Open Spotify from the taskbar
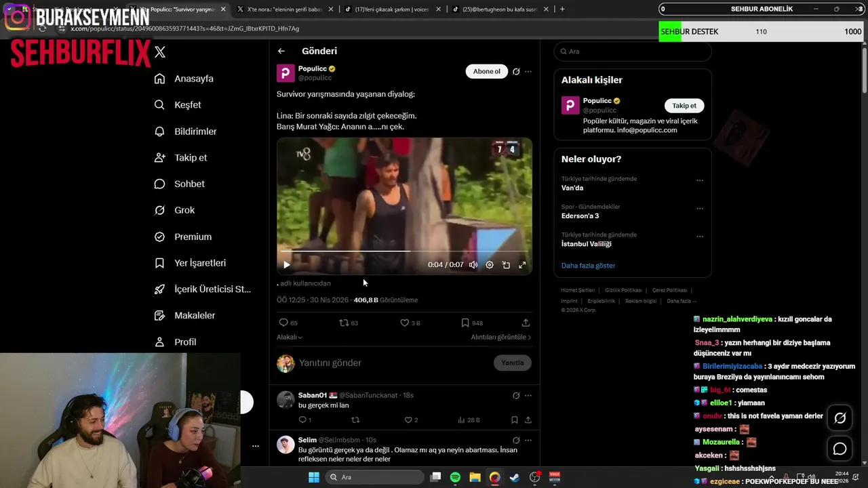Screen dimensions: 868x488 pos(455,477)
